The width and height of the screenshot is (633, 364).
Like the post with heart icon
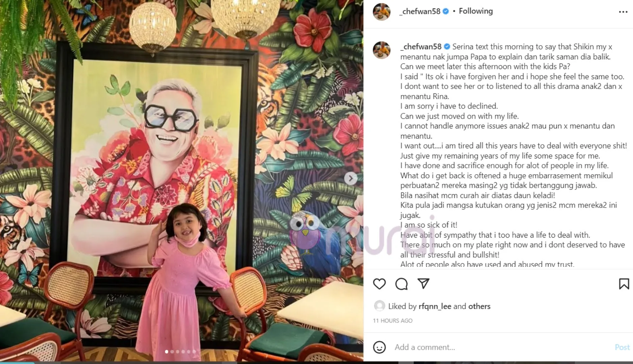point(379,284)
